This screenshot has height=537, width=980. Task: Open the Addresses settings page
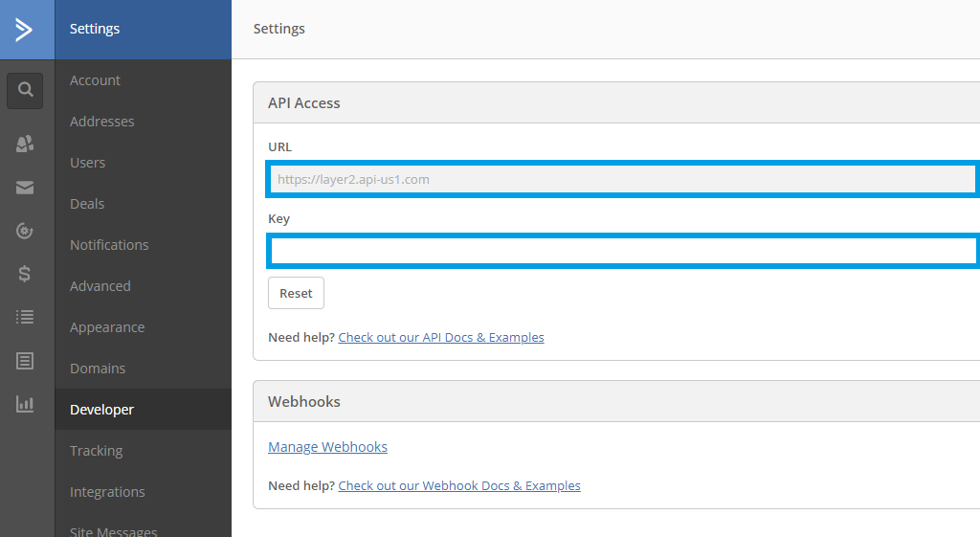pyautogui.click(x=101, y=122)
